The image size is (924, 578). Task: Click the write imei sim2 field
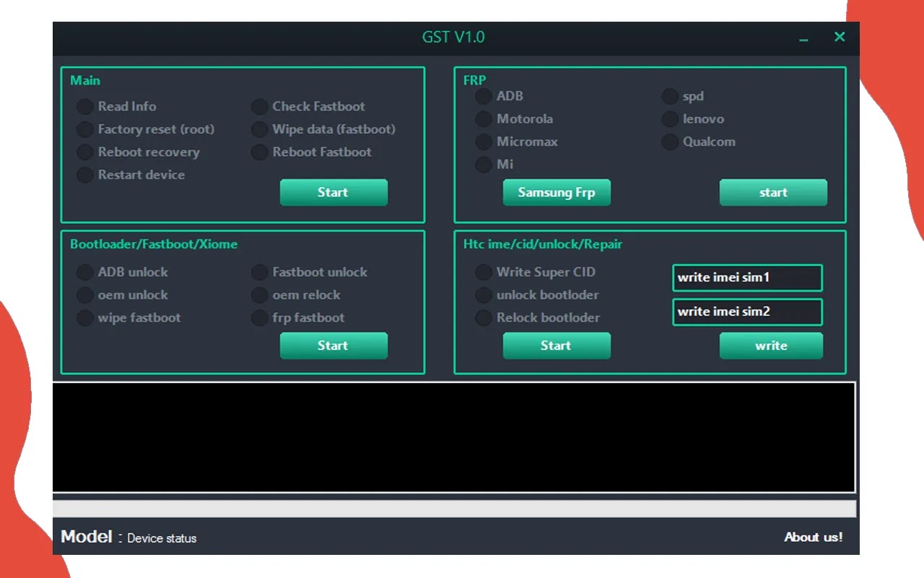click(x=747, y=312)
